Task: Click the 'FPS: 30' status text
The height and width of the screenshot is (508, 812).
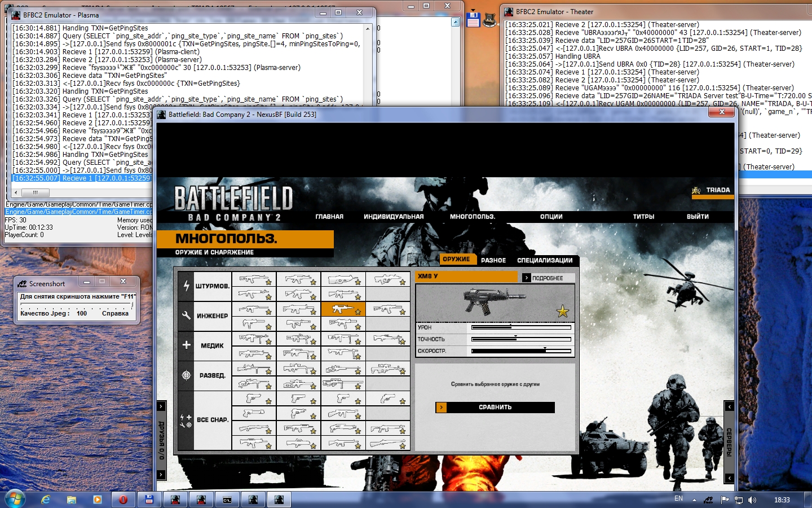Action: tap(15, 220)
